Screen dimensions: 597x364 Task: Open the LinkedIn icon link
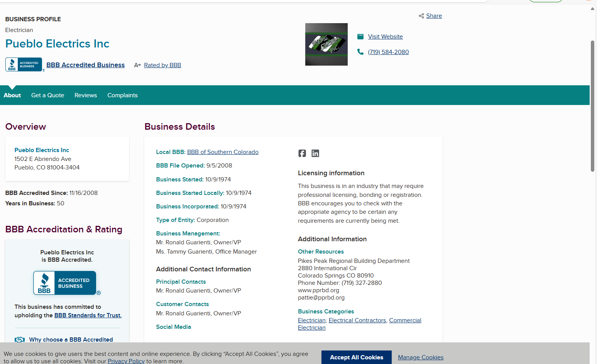click(x=315, y=153)
